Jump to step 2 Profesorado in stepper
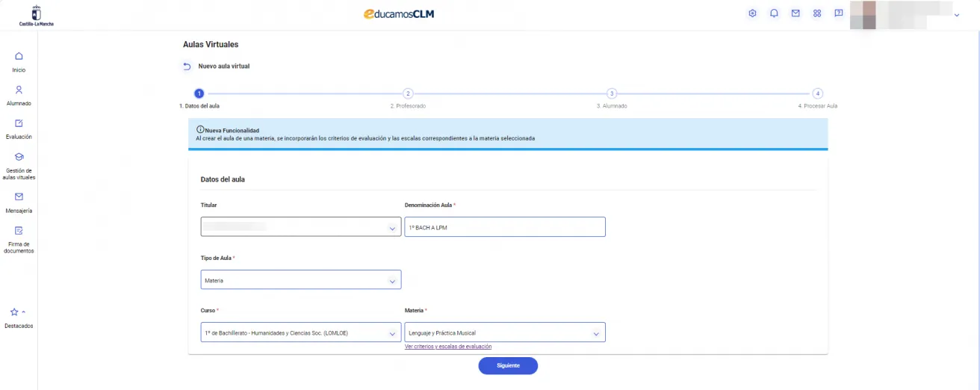 (408, 93)
